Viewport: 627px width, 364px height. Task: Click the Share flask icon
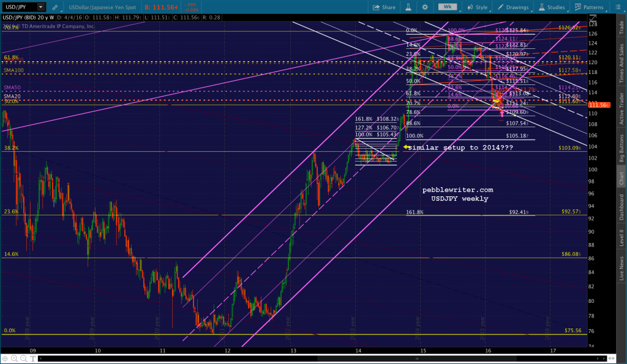tap(409, 7)
